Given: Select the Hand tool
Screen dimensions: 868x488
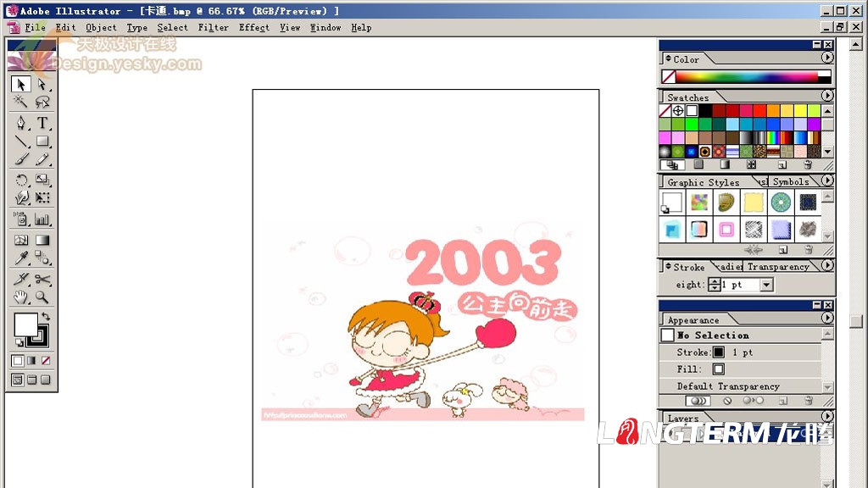Looking at the screenshot, I should coord(21,297).
